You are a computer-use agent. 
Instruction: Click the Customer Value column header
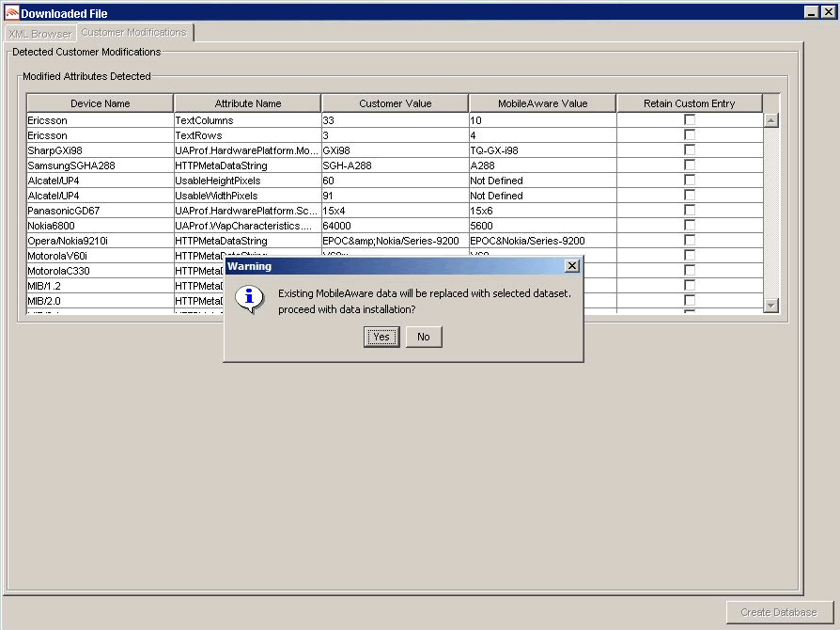coord(396,103)
